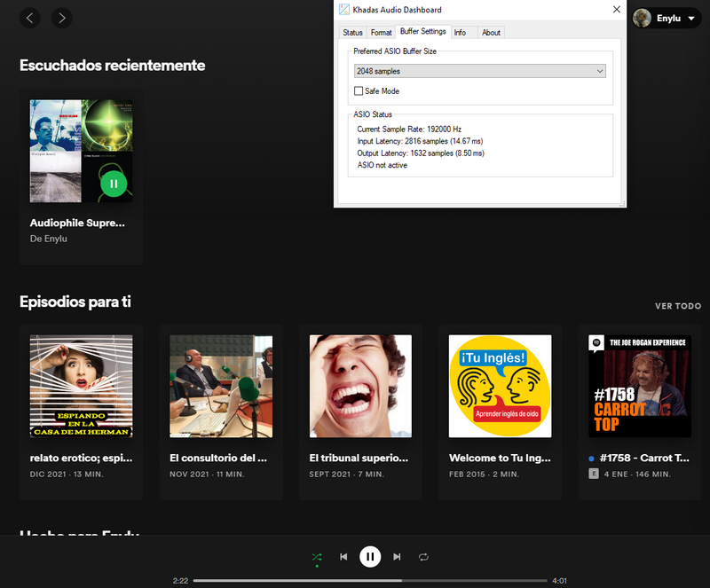Image resolution: width=710 pixels, height=588 pixels.
Task: Open the Enylu user menu dropdown arrow
Action: [x=691, y=19]
